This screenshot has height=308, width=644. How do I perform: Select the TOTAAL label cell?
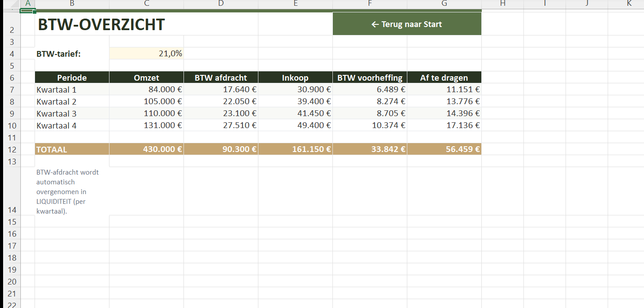coord(72,149)
